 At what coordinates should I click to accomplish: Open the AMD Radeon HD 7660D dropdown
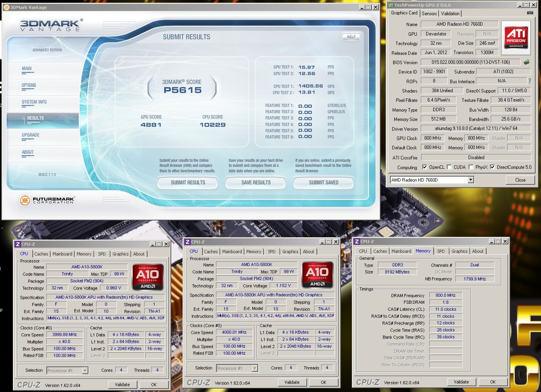coord(471,180)
